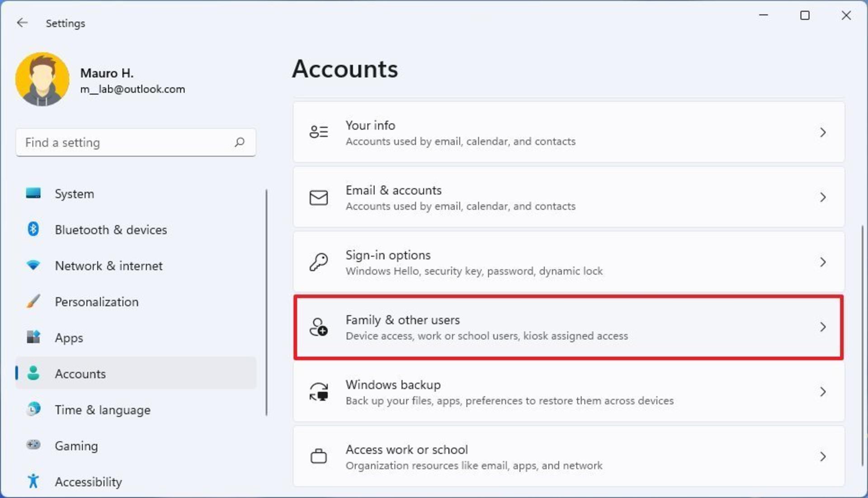868x498 pixels.
Task: Expand Email & accounts chevron
Action: click(x=823, y=197)
